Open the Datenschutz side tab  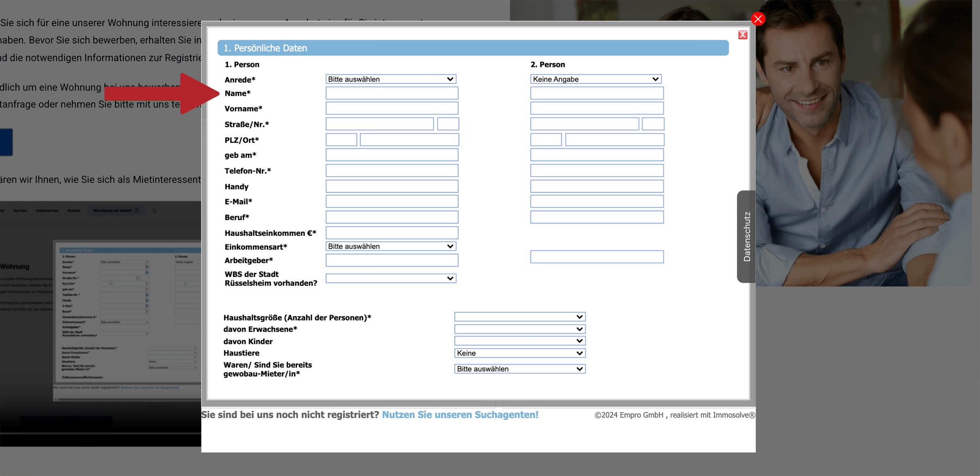coord(746,237)
